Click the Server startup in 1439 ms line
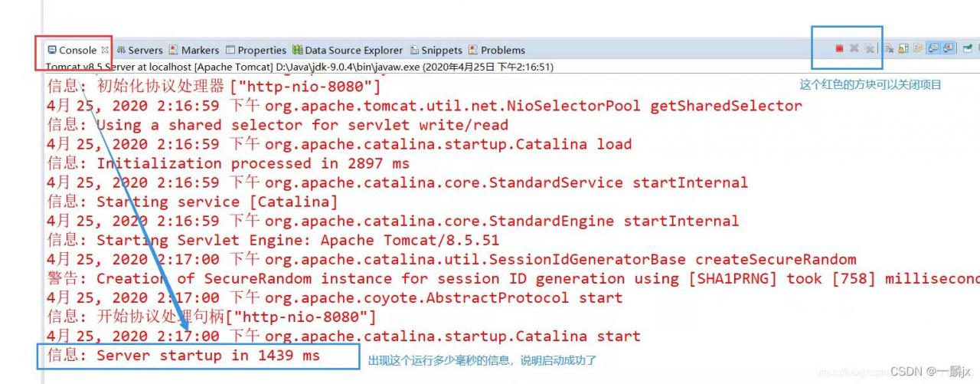 184,356
